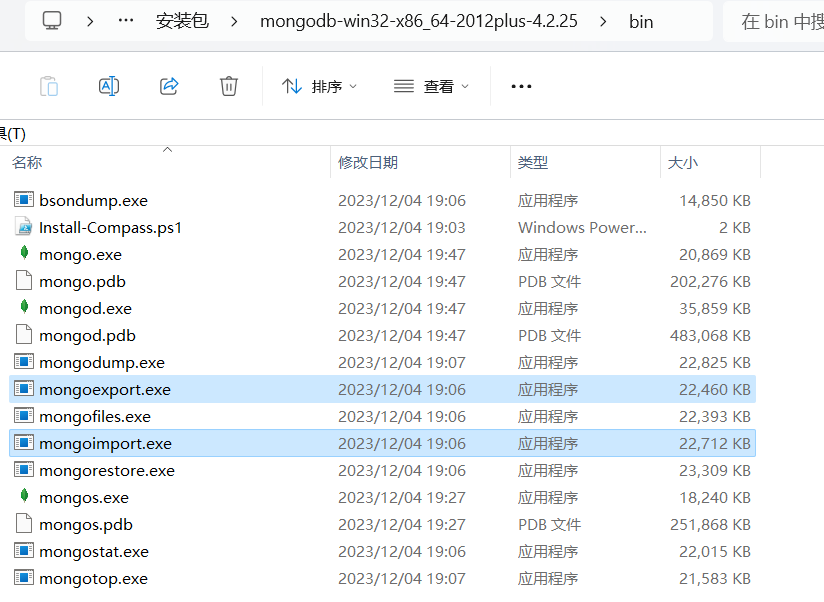Click the search box 在 bin 中搜索
The height and width of the screenshot is (602, 824).
click(774, 22)
